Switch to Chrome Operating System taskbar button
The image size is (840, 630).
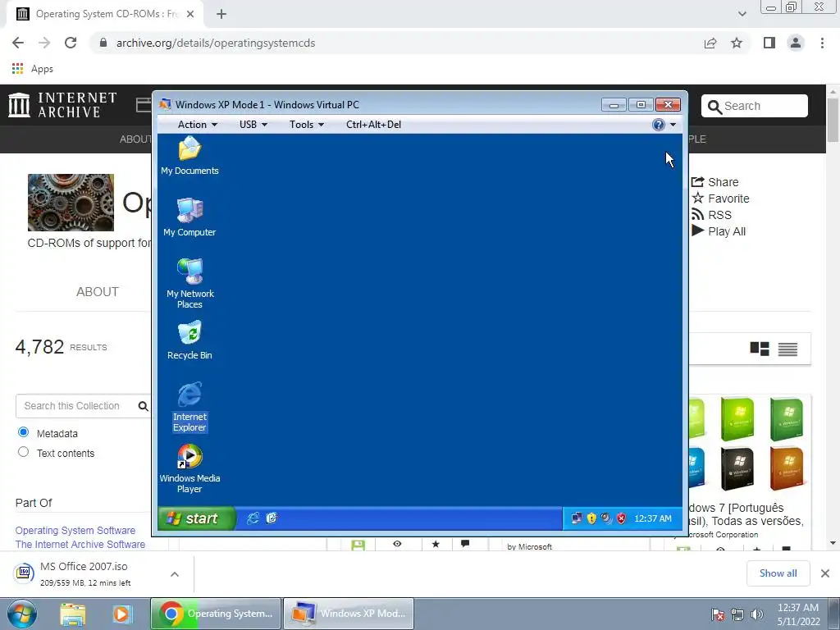[x=216, y=614]
